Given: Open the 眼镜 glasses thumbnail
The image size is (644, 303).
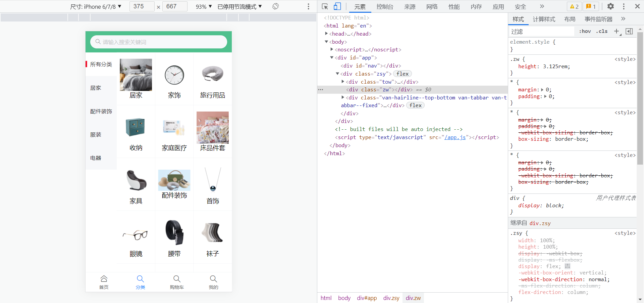Looking at the screenshot, I should click(136, 233).
